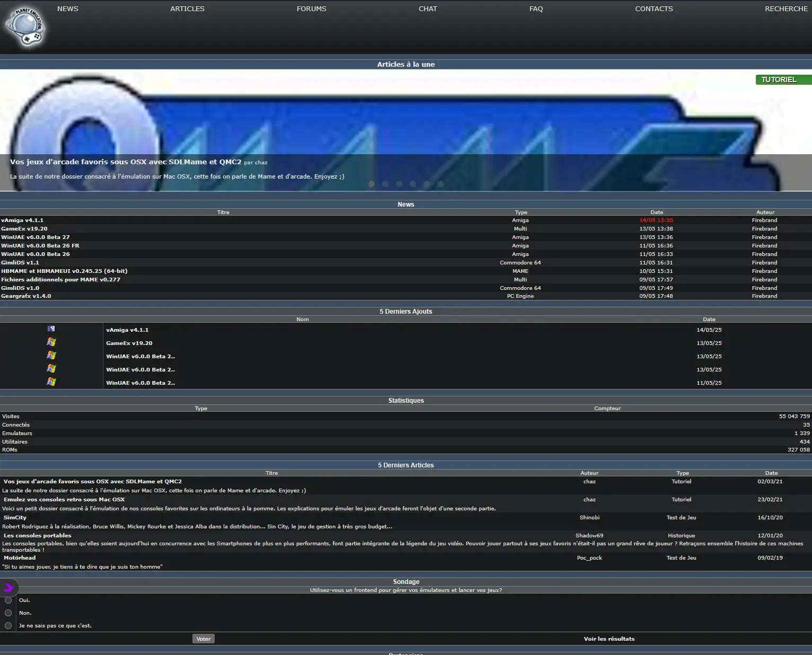
Task: Choose "Je ne sais pas ce que c'est" option
Action: (x=8, y=625)
